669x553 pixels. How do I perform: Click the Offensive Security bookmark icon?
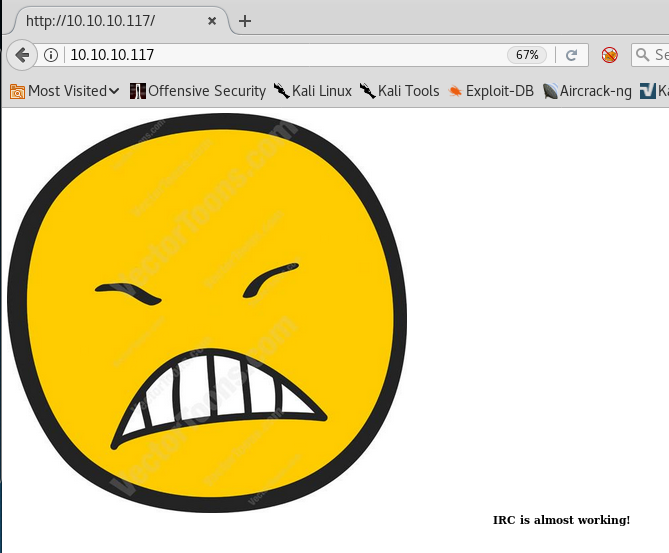click(x=138, y=91)
